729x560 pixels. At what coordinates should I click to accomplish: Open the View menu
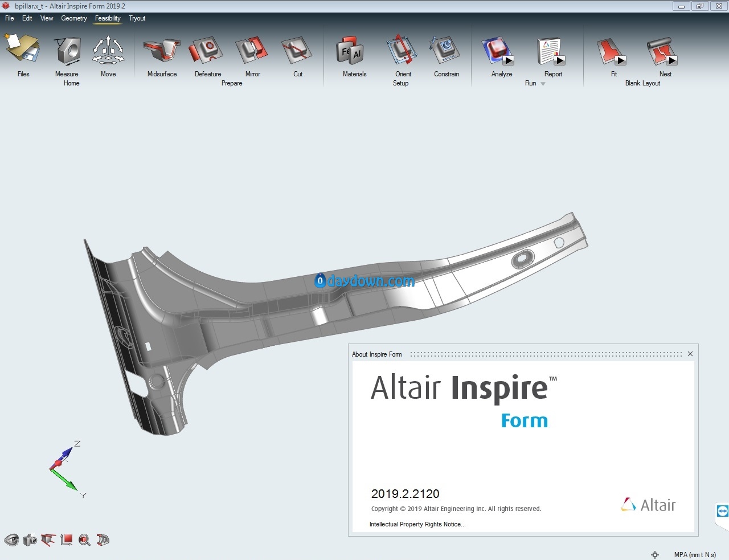(47, 18)
